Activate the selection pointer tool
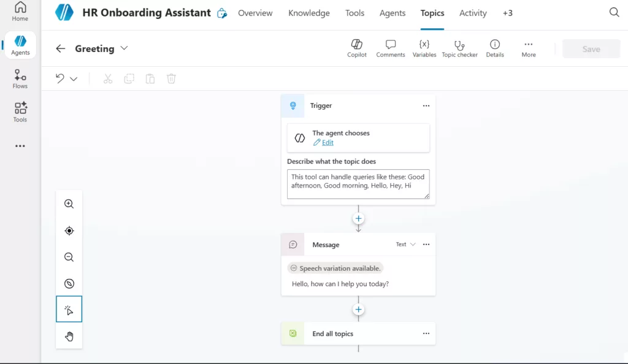 (69, 309)
